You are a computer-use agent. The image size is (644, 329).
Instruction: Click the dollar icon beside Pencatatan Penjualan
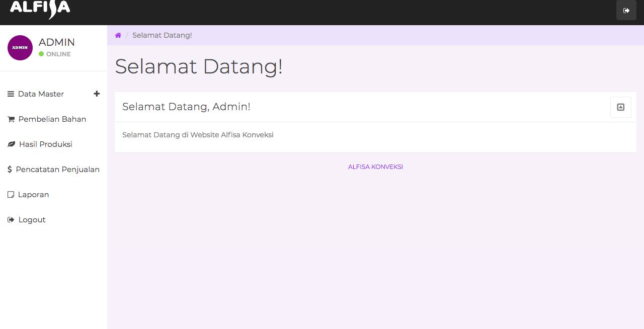(x=10, y=170)
